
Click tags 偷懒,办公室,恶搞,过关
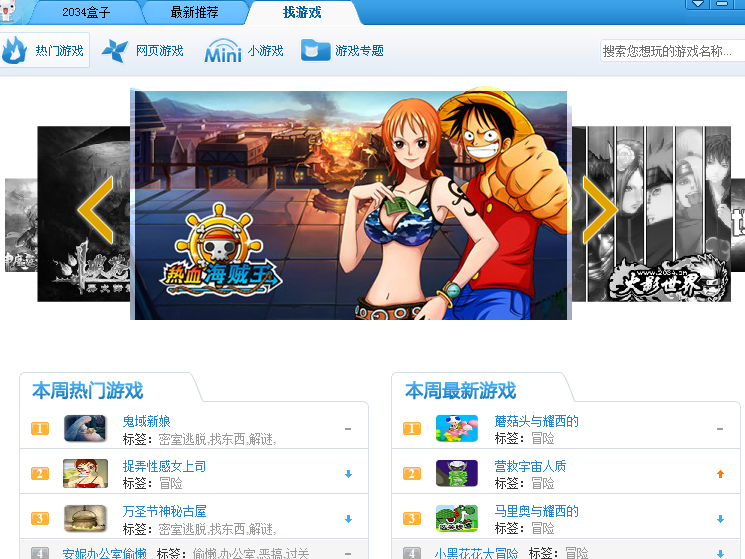(251, 553)
